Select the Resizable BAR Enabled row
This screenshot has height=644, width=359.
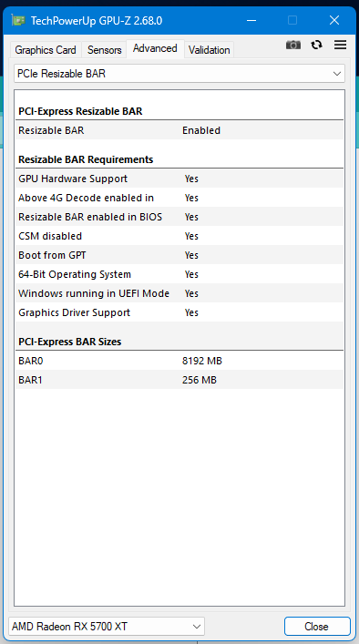[x=179, y=130]
